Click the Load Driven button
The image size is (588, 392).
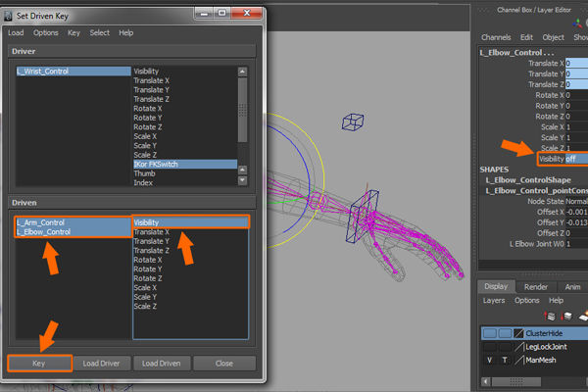[x=162, y=364]
